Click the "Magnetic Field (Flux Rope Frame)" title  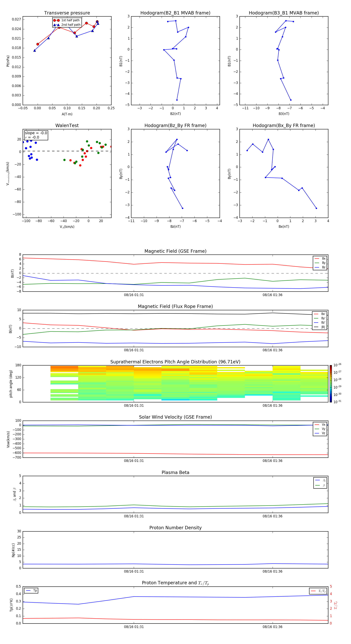(175, 307)
